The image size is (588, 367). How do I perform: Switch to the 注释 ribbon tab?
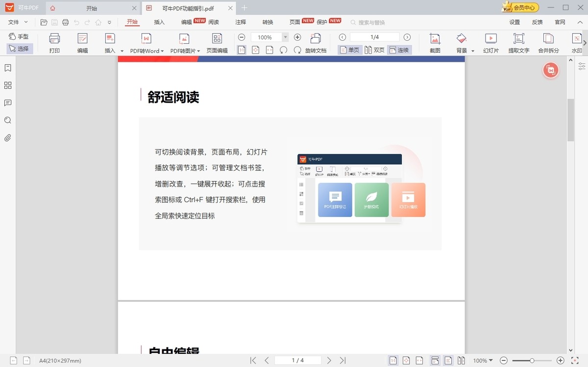[x=240, y=22]
